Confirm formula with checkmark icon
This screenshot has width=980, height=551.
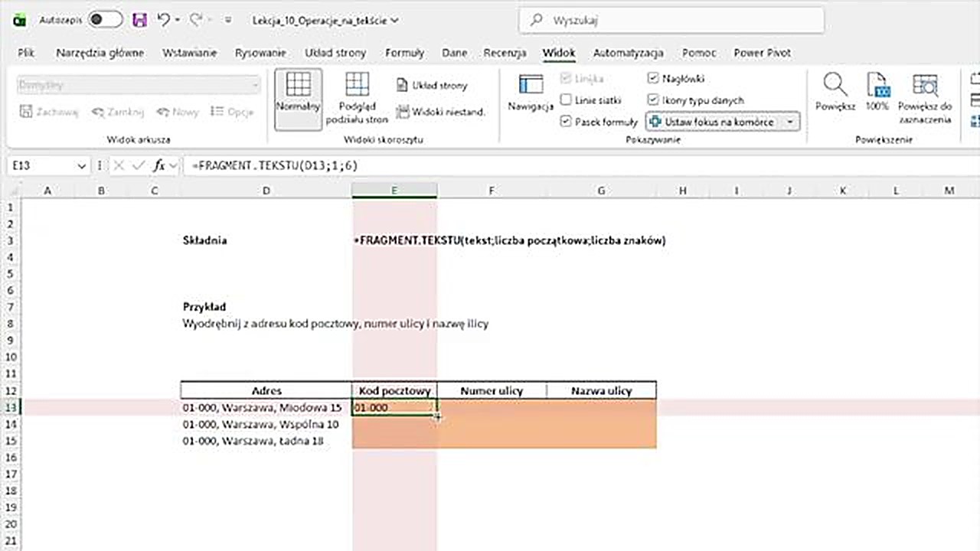[x=138, y=165]
